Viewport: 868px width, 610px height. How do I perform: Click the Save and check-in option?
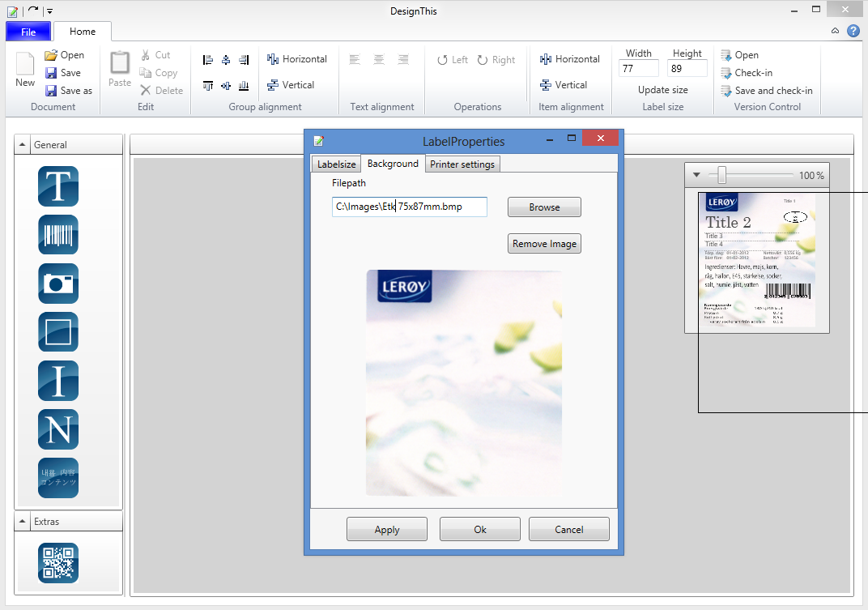click(x=772, y=91)
